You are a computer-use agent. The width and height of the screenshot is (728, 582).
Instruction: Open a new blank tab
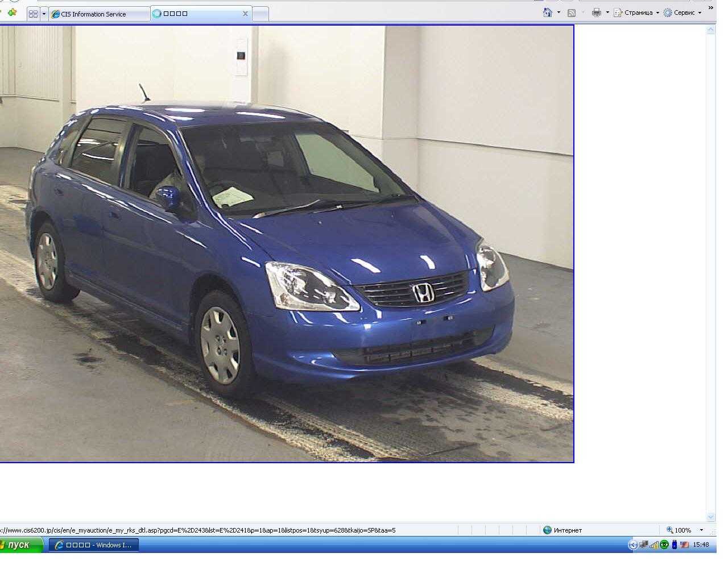(260, 14)
